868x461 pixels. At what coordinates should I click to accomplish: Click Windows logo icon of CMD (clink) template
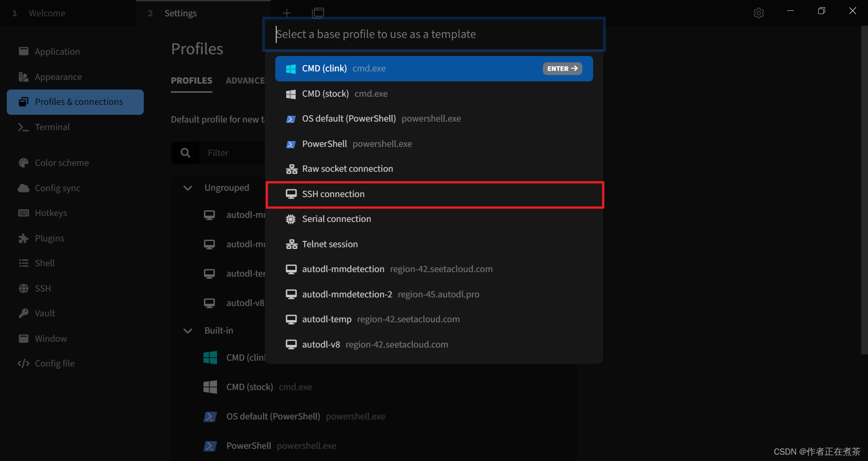tap(291, 69)
